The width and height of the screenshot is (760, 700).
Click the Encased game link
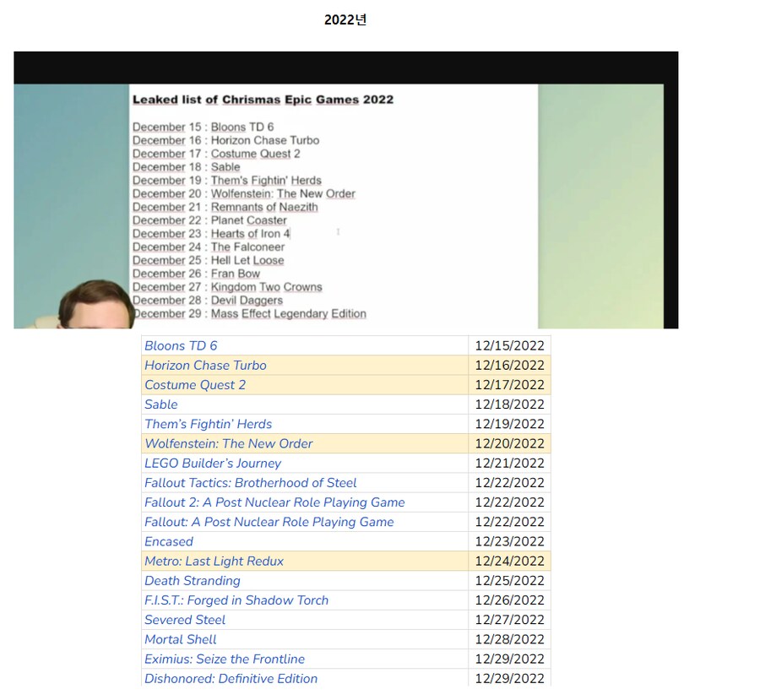(x=169, y=541)
